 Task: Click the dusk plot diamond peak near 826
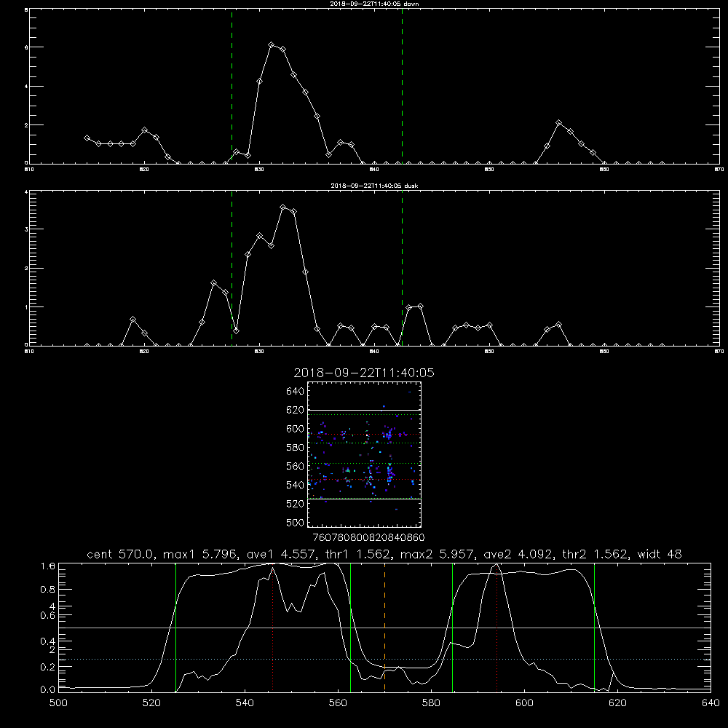[213, 282]
